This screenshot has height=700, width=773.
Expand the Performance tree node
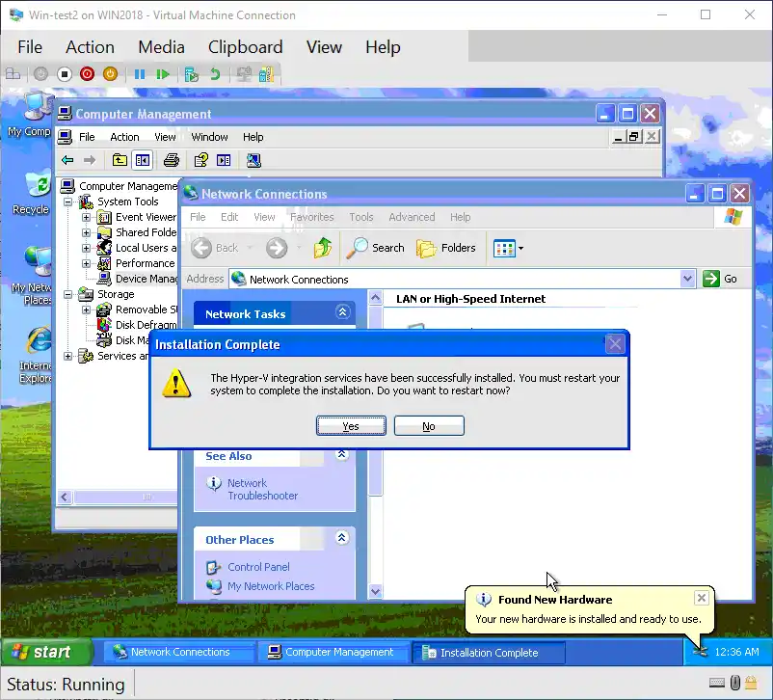(x=87, y=263)
